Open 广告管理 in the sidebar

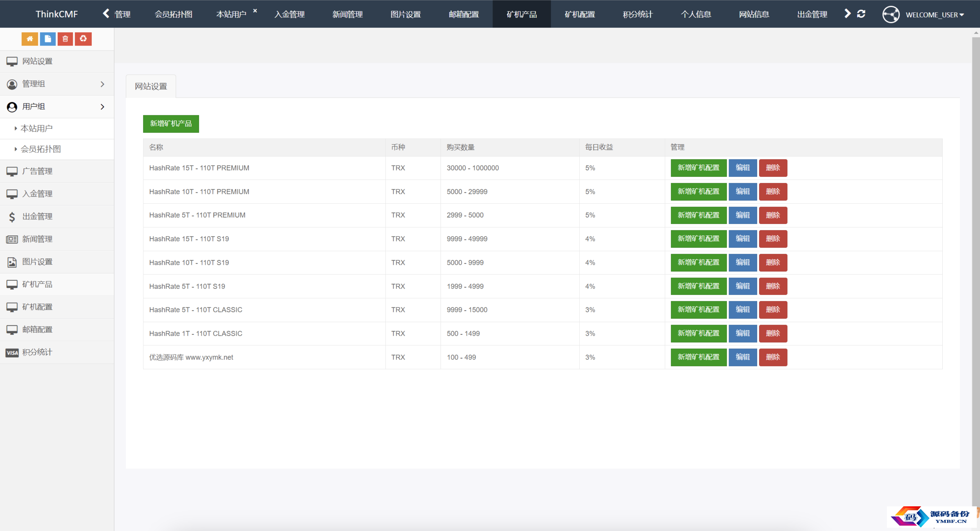57,172
